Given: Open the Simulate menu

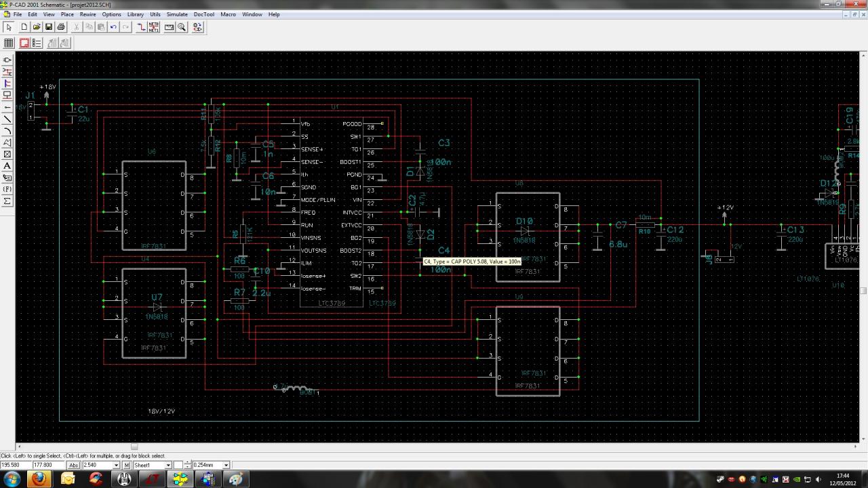Looking at the screenshot, I should tap(177, 14).
